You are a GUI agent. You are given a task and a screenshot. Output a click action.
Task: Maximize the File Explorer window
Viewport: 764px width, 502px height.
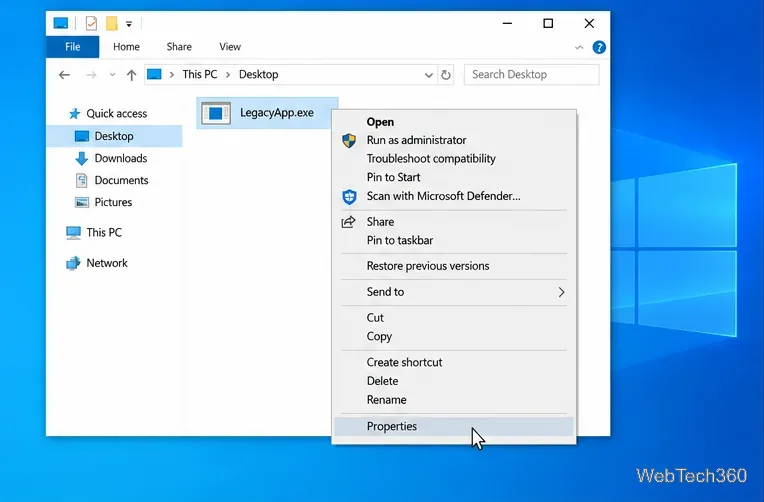pos(548,23)
